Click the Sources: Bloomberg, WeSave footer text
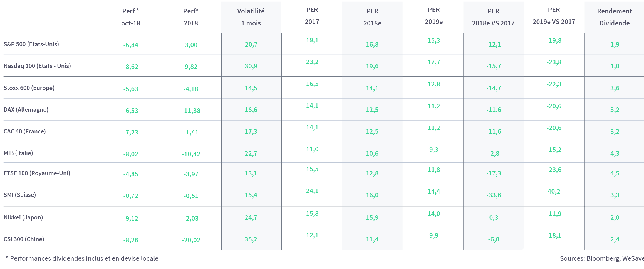This screenshot has width=644, height=269. click(602, 258)
